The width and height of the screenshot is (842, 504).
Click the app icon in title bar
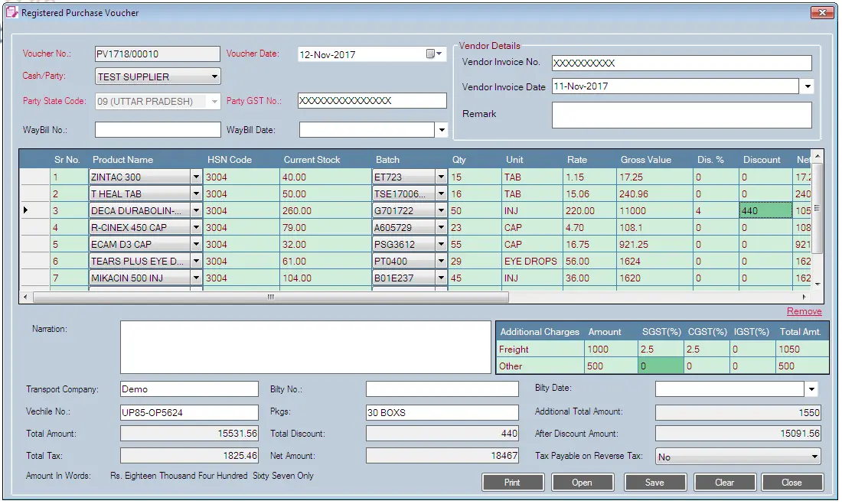tap(11, 13)
